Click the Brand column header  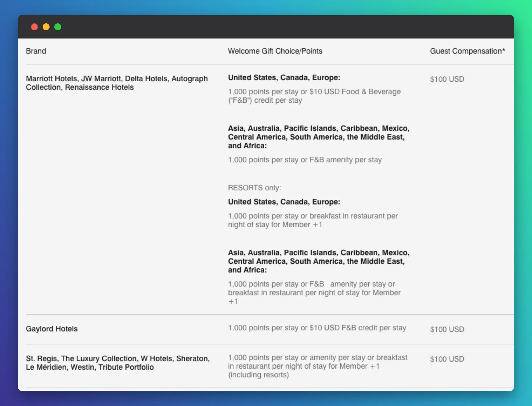pyautogui.click(x=36, y=51)
